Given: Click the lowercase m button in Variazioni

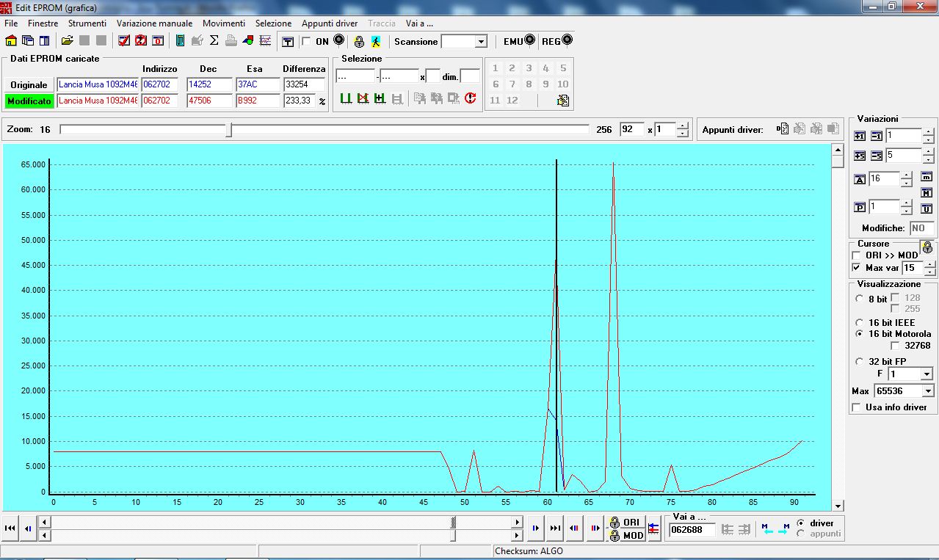Looking at the screenshot, I should [927, 176].
